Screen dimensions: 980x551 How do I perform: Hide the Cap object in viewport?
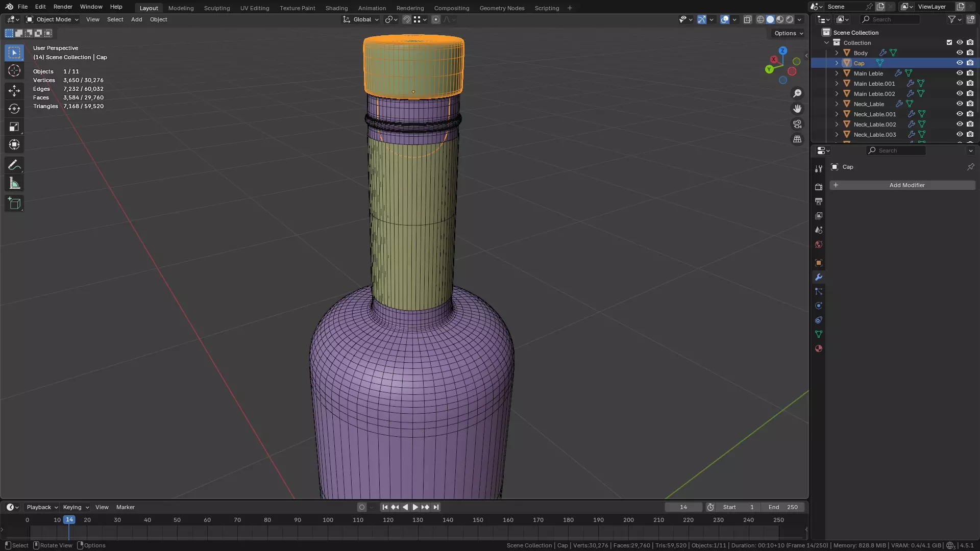[x=960, y=63]
